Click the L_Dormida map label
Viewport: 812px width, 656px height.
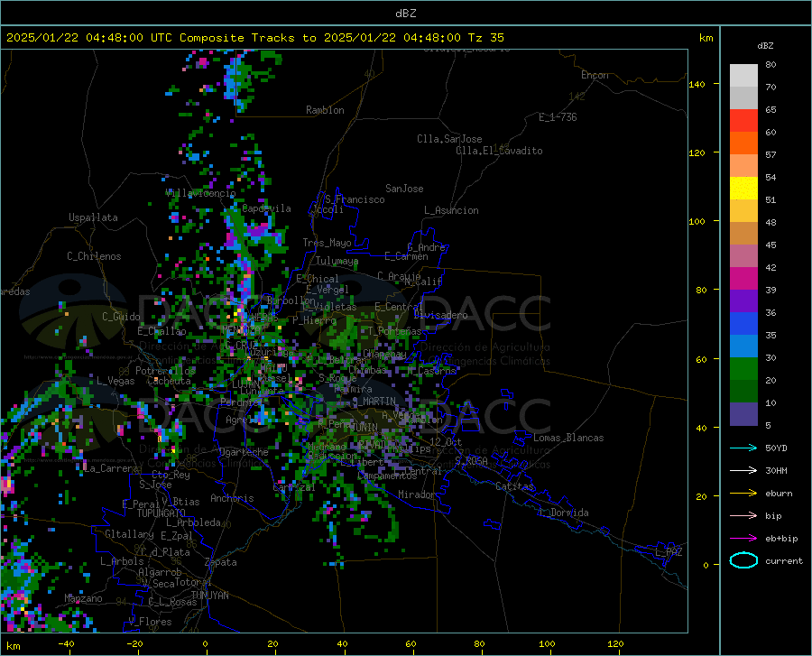[x=563, y=513]
